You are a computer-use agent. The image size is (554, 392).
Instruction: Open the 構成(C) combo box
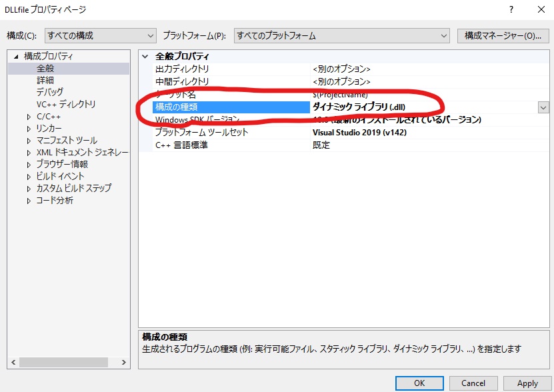click(x=148, y=35)
